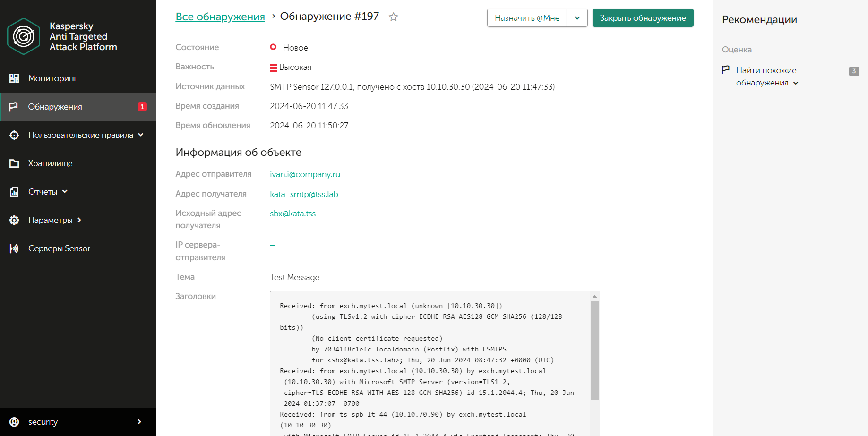
Task: Open the security user menu arrow
Action: tap(139, 422)
